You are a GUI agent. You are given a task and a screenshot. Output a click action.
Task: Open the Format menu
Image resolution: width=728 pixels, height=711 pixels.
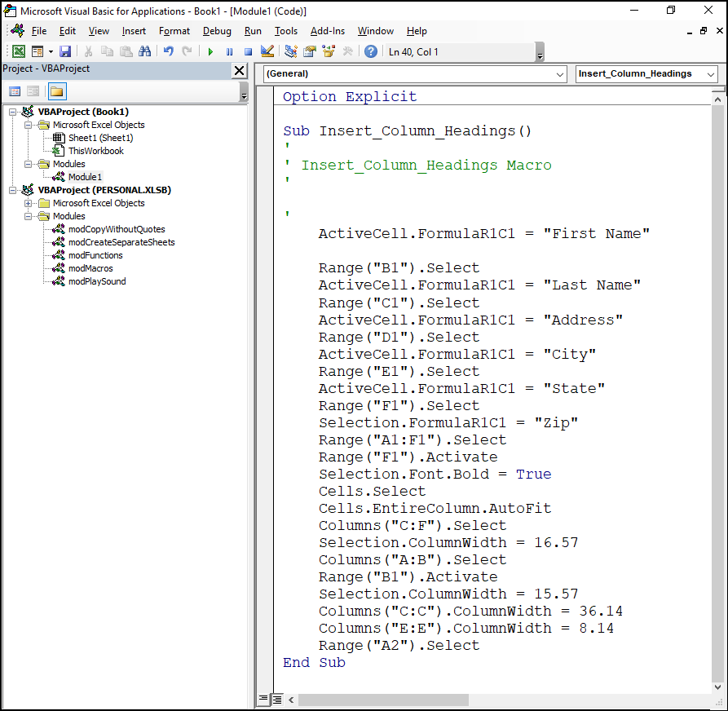pos(174,31)
